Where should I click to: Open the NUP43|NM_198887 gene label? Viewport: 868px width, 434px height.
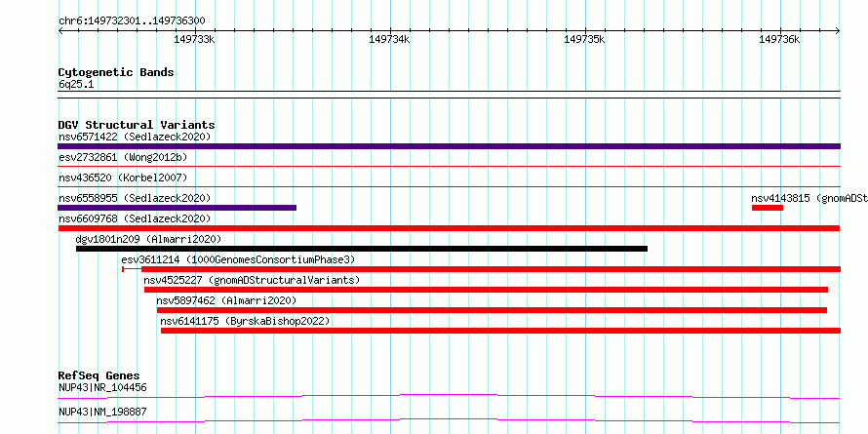102,413
